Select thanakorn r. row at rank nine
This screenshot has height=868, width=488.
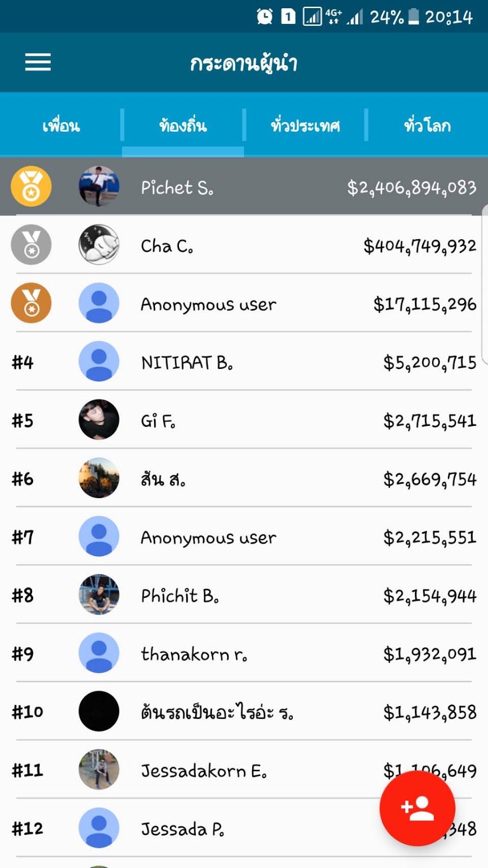[244, 653]
